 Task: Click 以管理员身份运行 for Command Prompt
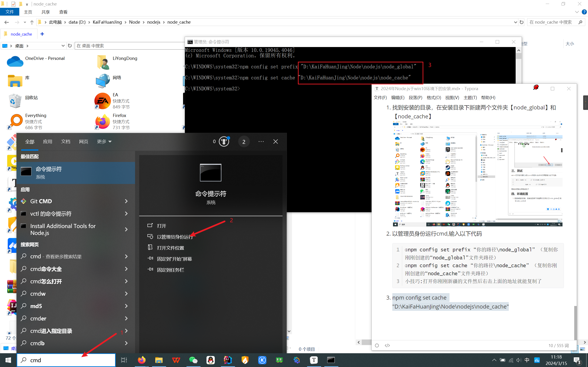pyautogui.click(x=175, y=237)
